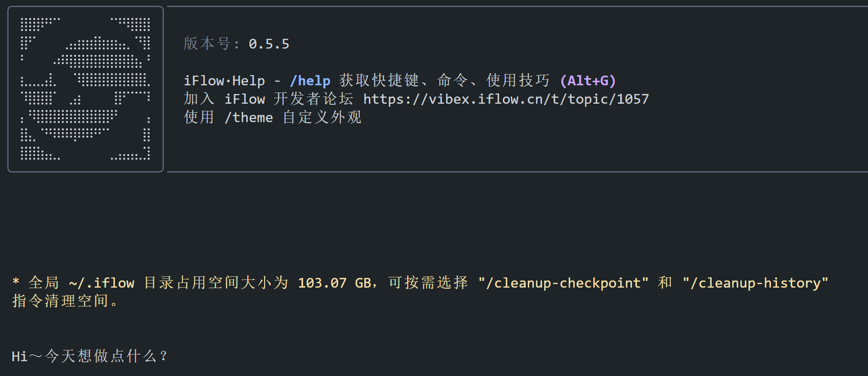Click the purple (Alt+G) shortcut hint
This screenshot has width=868, height=376.
point(588,81)
